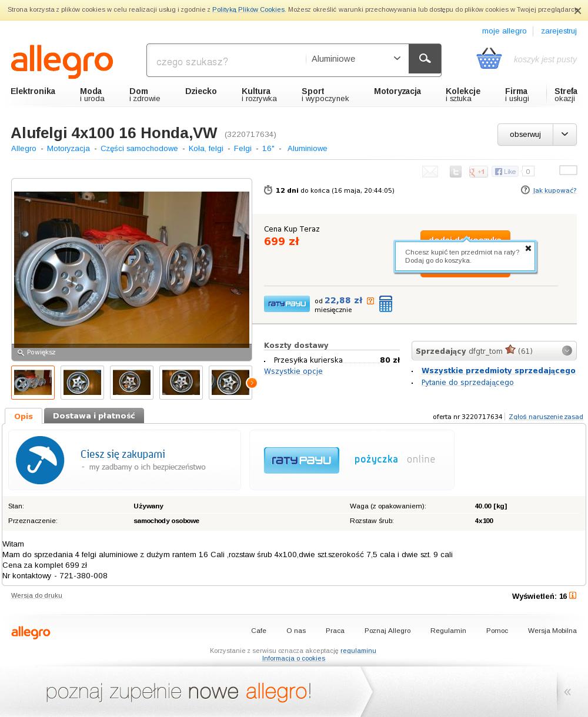The image size is (588, 717).
Task: Share listing on Twitter icon
Action: point(456,172)
